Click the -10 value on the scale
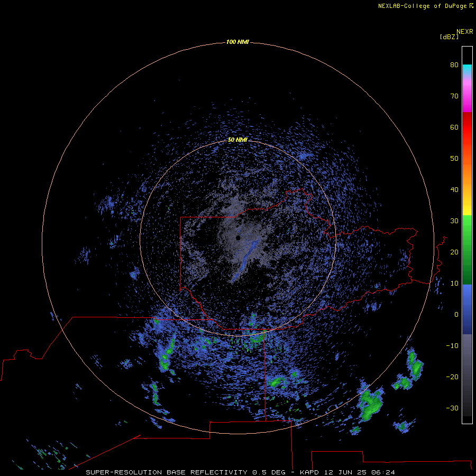476x476 pixels. (452, 346)
